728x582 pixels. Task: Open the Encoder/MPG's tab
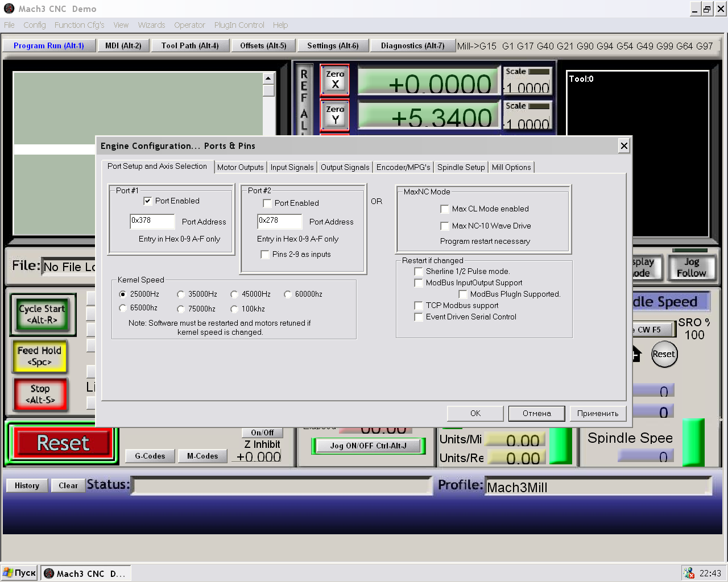click(403, 167)
